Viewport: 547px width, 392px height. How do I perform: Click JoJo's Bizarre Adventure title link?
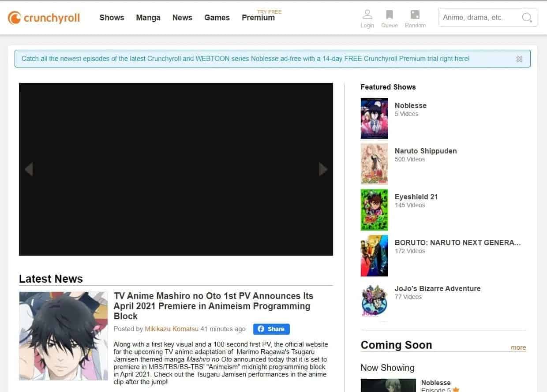[x=438, y=288]
